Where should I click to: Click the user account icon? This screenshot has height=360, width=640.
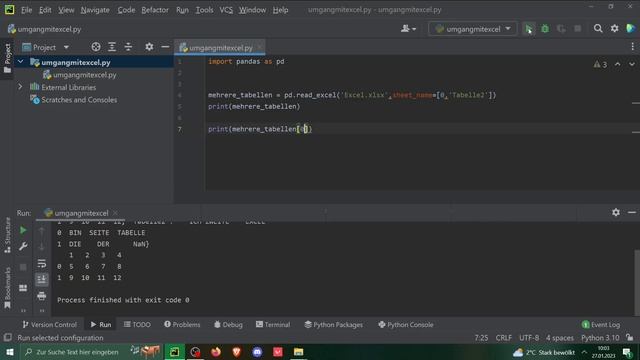point(408,29)
